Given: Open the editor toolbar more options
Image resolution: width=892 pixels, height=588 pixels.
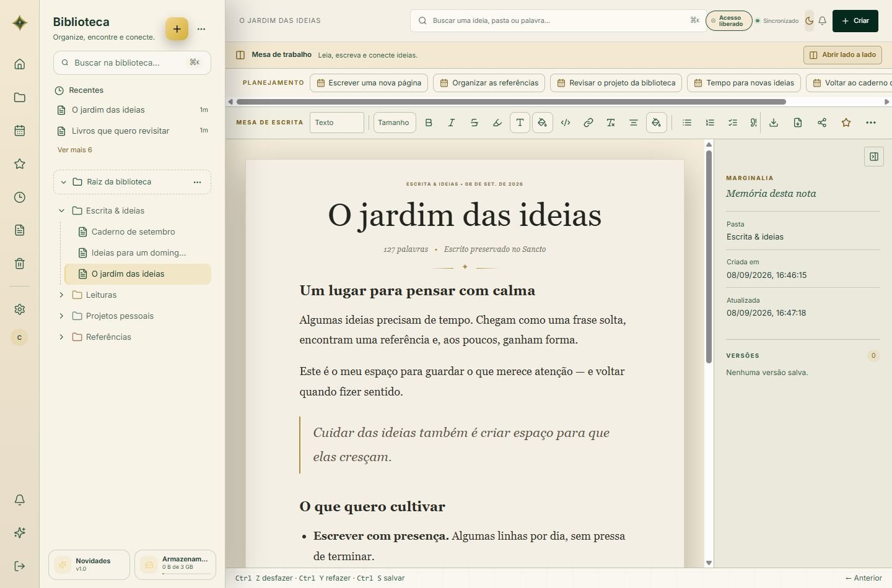Looking at the screenshot, I should [x=871, y=123].
